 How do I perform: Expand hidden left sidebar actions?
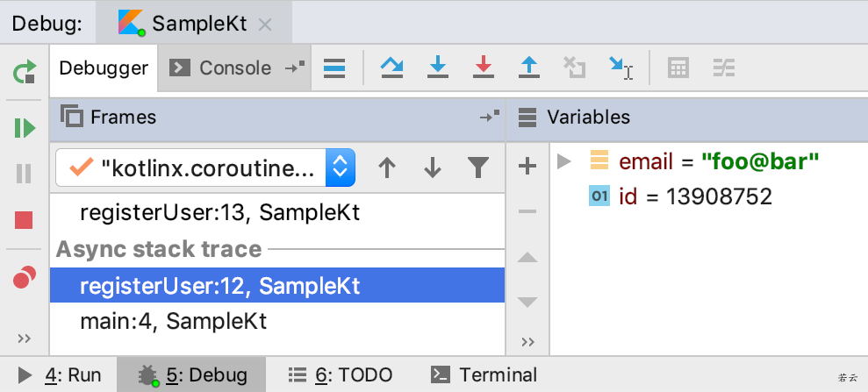click(25, 339)
